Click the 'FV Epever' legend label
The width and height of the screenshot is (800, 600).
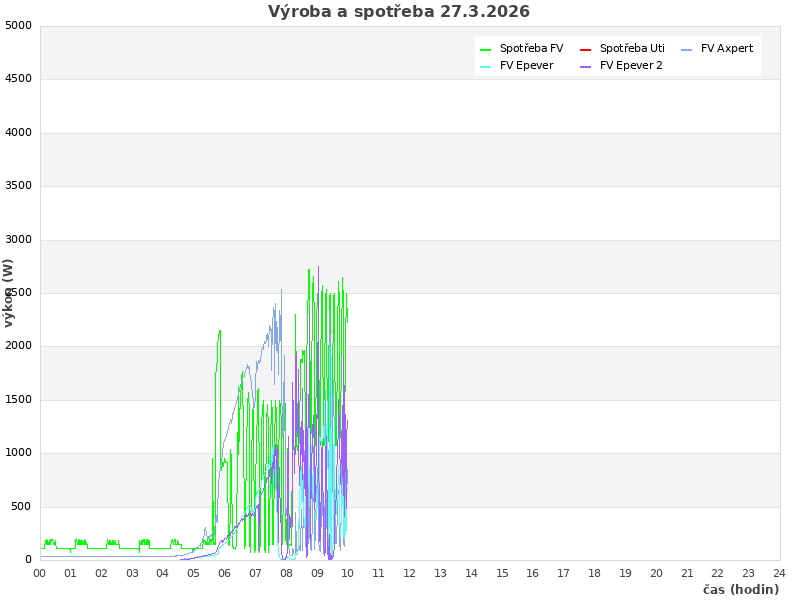point(526,65)
